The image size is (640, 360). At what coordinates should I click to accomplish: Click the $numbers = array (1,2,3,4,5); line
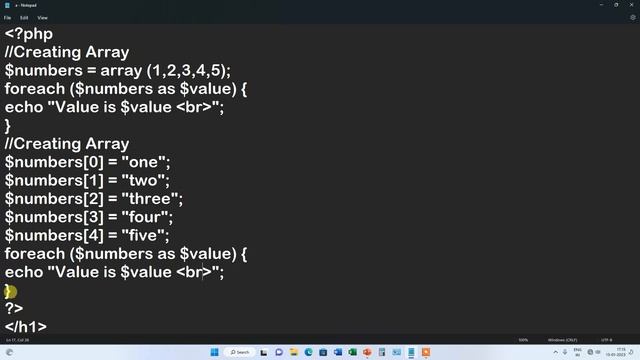(118, 71)
